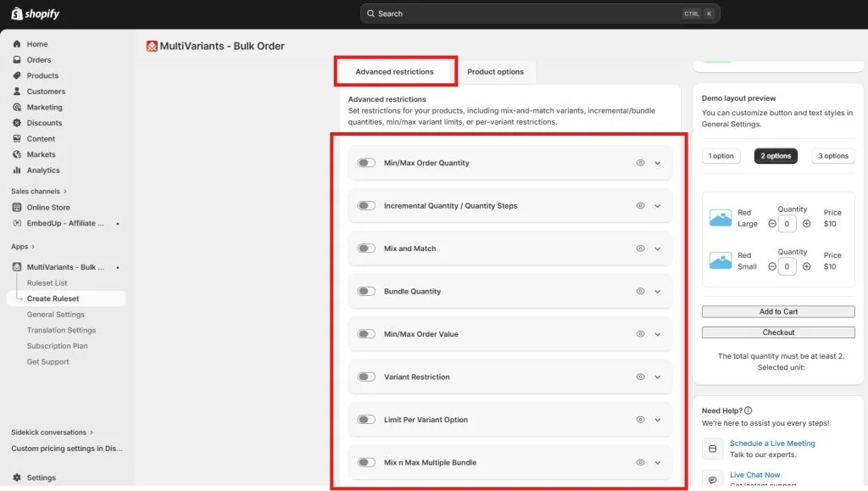This screenshot has height=491, width=868.
Task: Expand the Min/Max Order Value section
Action: 658,334
